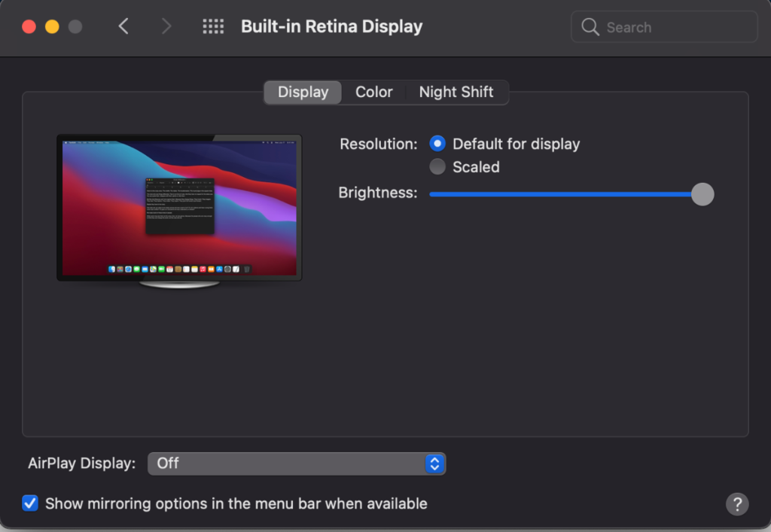Select Default for display resolution
Viewport: 771px width, 532px height.
(437, 144)
